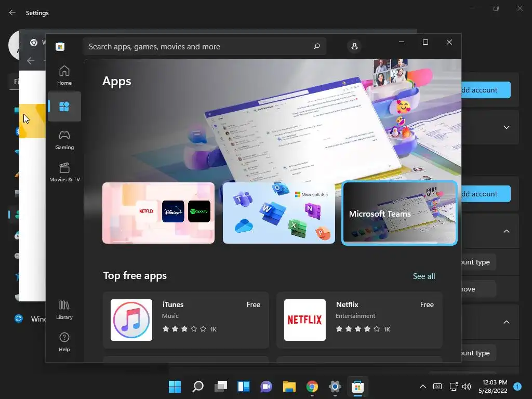This screenshot has height=399, width=532.
Task: Click back arrow in Chrome window
Action: [x=31, y=61]
